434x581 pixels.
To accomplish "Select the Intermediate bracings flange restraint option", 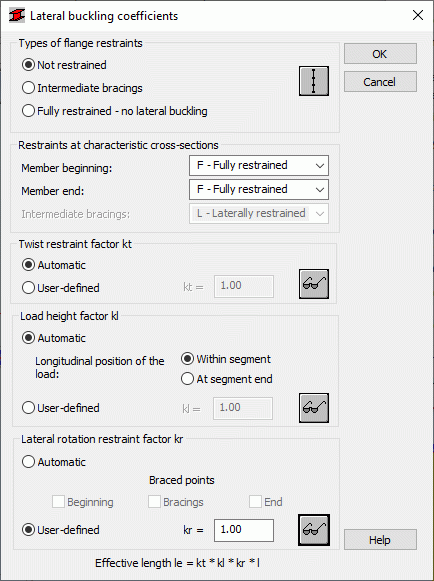I will [82, 88].
